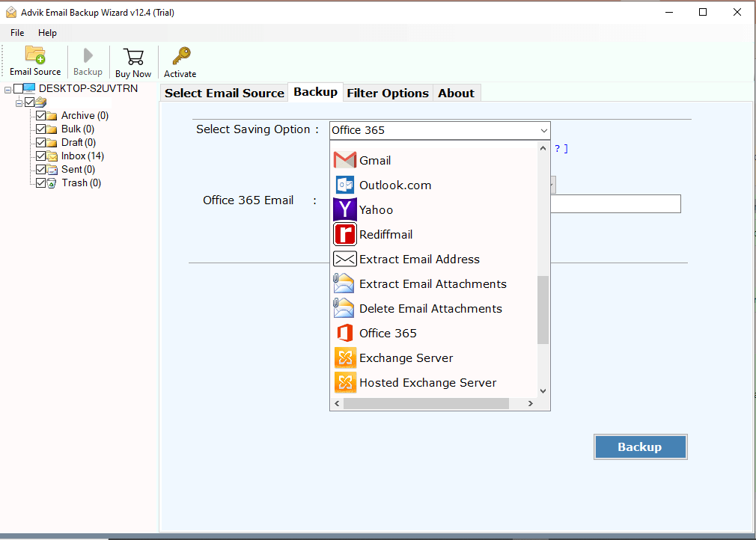
Task: Switch to Select Email Source tab
Action: pyautogui.click(x=225, y=93)
